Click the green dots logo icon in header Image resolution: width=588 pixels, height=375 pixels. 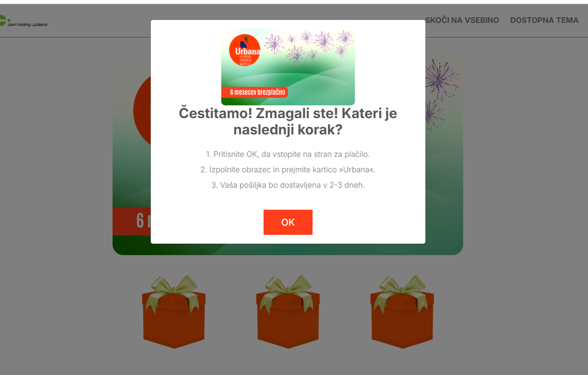click(4, 20)
